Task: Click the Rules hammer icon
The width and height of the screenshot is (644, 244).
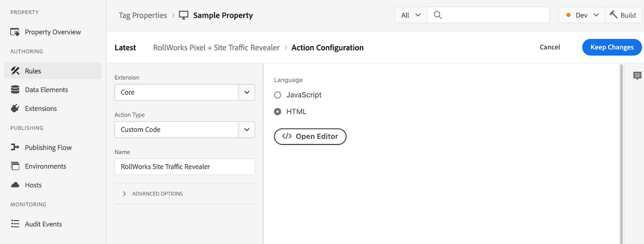Action: pos(15,71)
